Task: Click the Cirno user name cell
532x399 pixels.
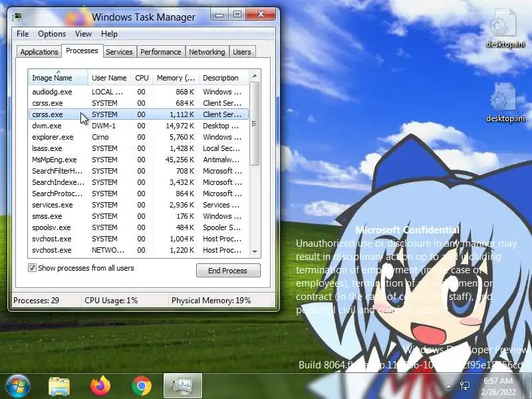Action: point(100,137)
